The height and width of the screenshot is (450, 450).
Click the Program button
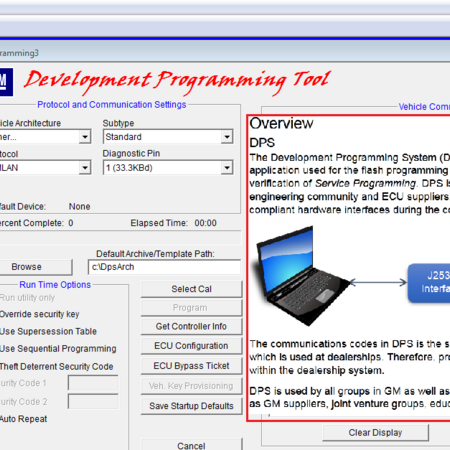tap(191, 308)
